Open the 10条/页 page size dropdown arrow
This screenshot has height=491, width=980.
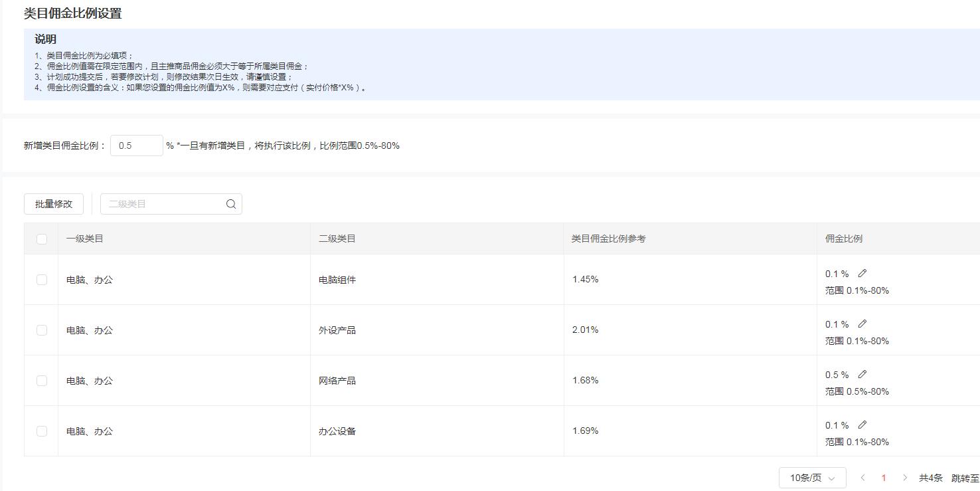click(832, 477)
